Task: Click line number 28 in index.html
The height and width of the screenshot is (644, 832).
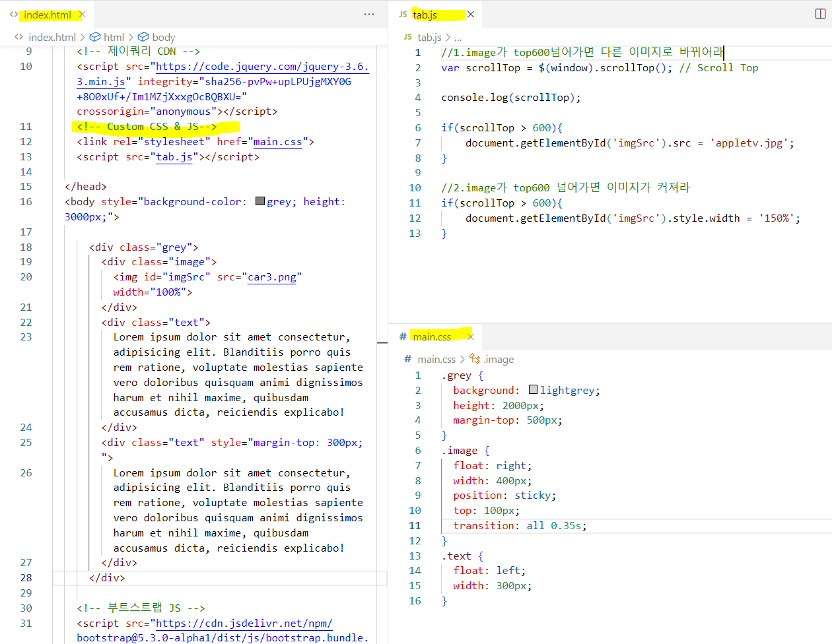Action: 26,578
